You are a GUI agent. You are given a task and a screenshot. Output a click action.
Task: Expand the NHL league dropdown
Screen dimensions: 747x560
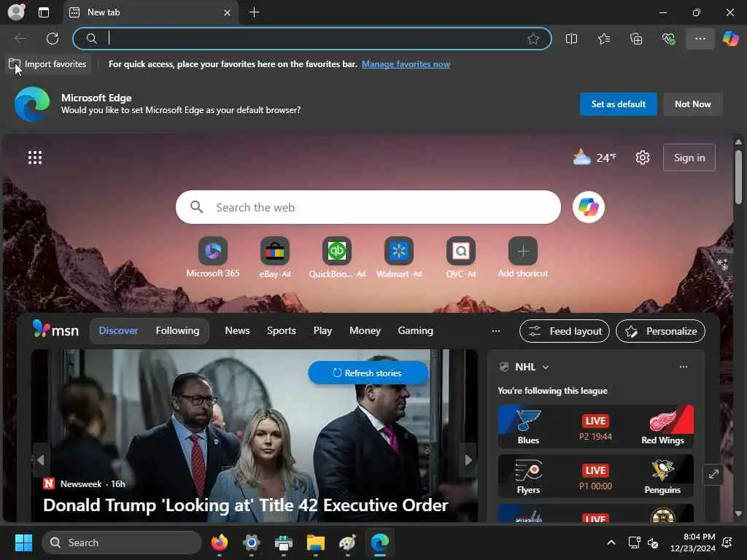pos(546,367)
